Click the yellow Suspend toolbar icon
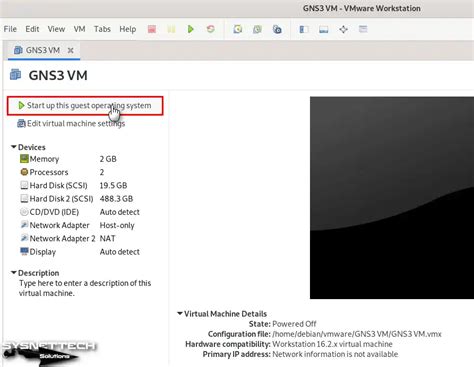Image resolution: width=474 pixels, height=367 pixels. pyautogui.click(x=171, y=29)
